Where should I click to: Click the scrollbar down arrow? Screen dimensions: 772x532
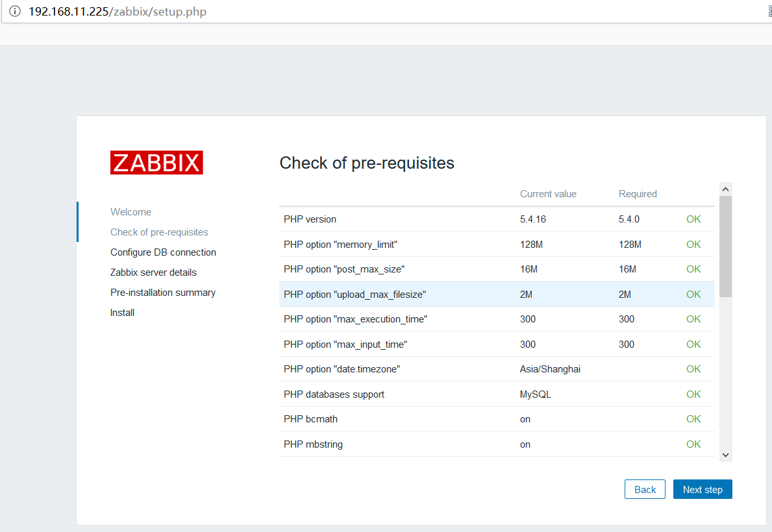pyautogui.click(x=725, y=455)
